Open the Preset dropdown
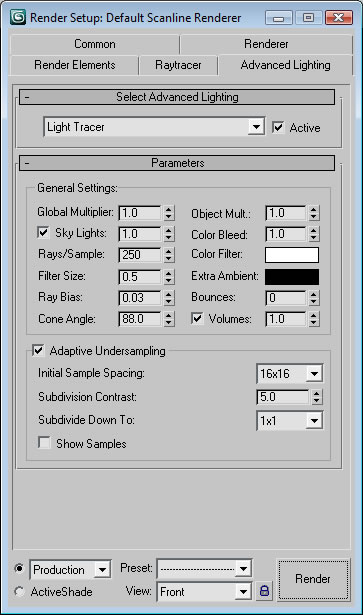This screenshot has height=615, width=363. pyautogui.click(x=204, y=568)
